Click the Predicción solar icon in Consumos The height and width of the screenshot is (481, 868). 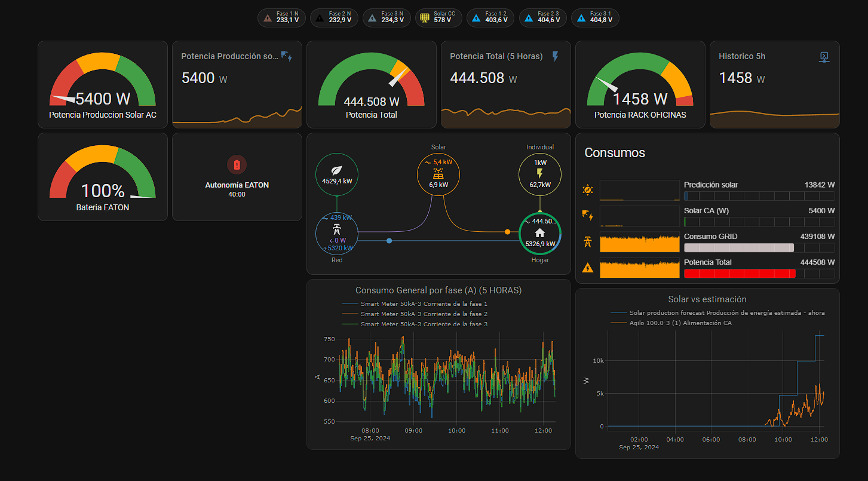click(x=587, y=190)
